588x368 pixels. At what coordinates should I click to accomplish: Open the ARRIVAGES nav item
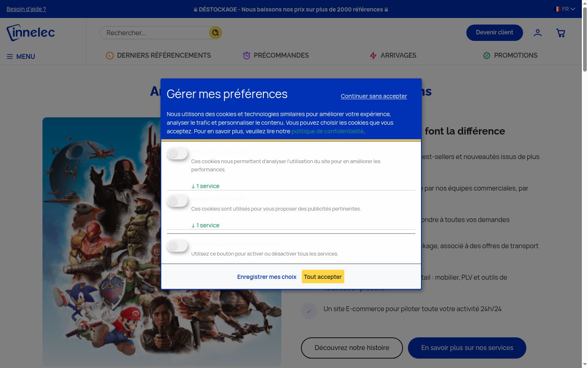[393, 56]
